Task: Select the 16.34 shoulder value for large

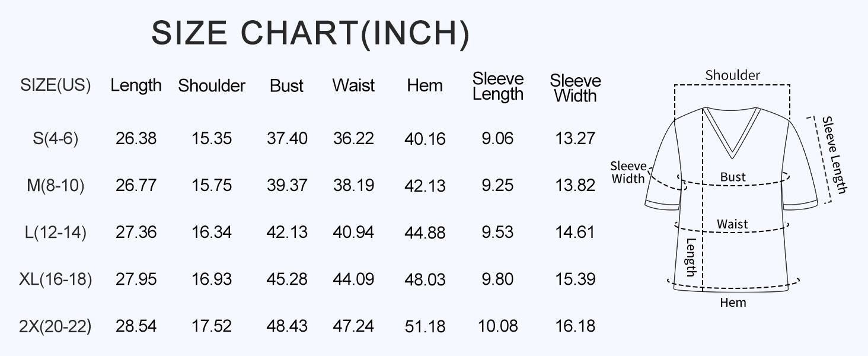Action: click(212, 233)
